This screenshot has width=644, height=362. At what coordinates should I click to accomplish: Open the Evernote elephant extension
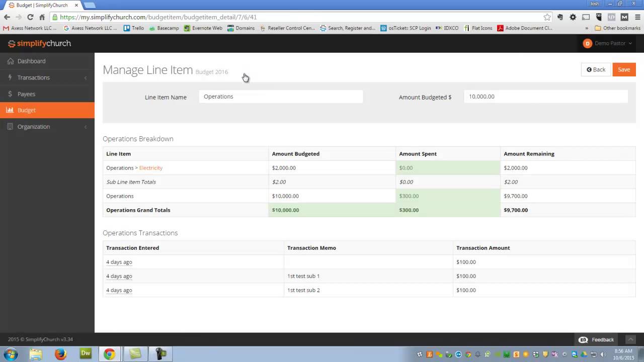pyautogui.click(x=560, y=17)
